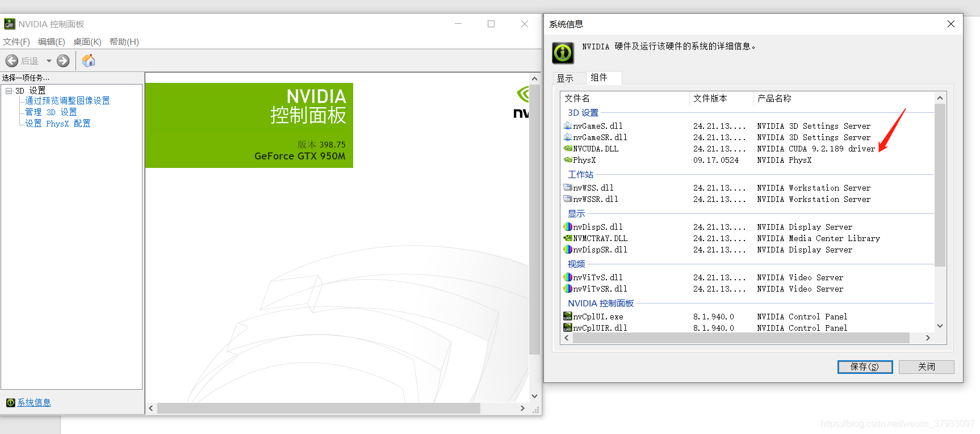Screen dimensions: 980x434
Task: Select the NVMCTRAY.DLL file icon
Action: coord(567,238)
